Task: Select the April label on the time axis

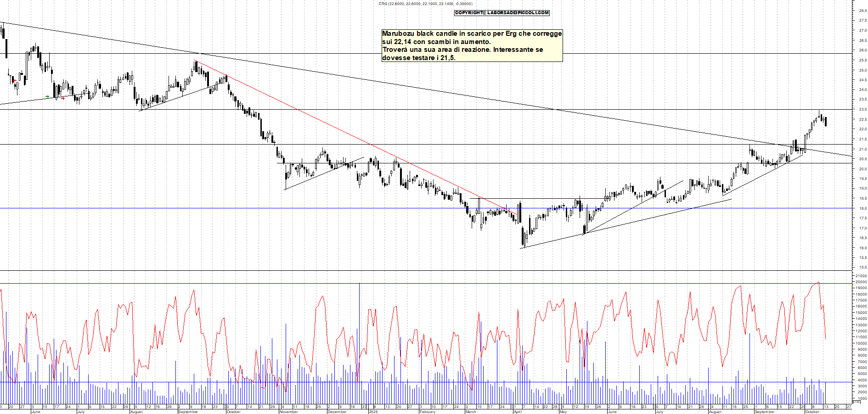Action: [x=518, y=412]
